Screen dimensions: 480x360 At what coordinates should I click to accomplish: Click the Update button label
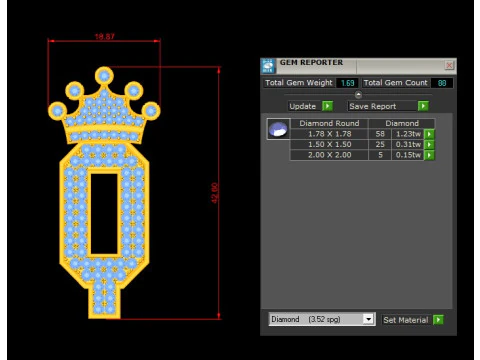[302, 106]
